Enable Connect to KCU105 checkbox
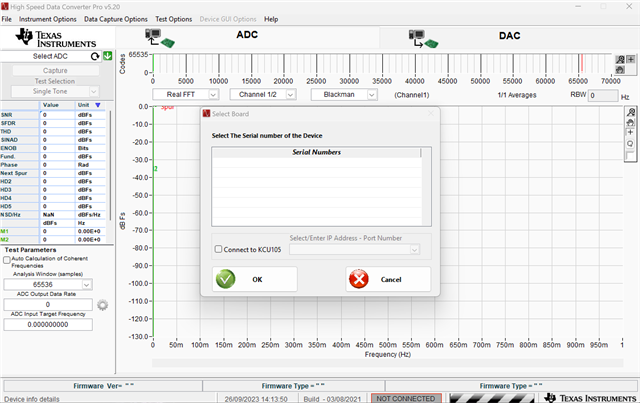Screen dimensions: 640x403 pyautogui.click(x=218, y=249)
